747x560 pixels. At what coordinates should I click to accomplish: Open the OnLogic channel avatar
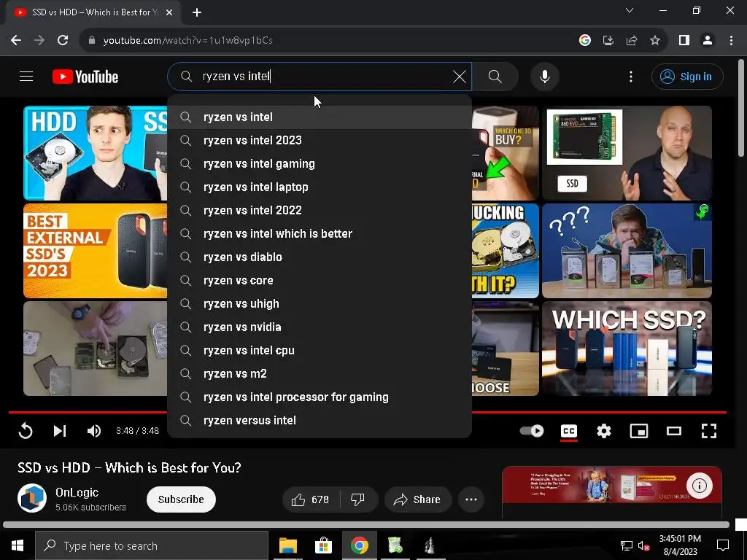click(32, 498)
